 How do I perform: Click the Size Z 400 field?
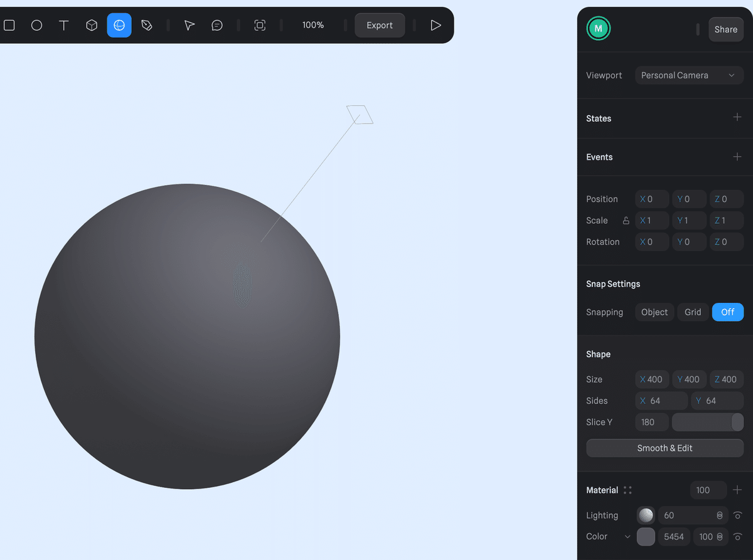click(x=727, y=379)
